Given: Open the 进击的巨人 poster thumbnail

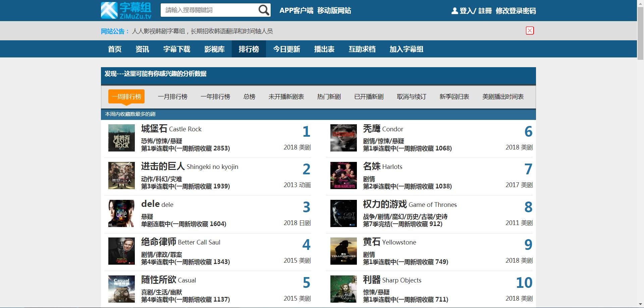Looking at the screenshot, I should click(x=121, y=176).
